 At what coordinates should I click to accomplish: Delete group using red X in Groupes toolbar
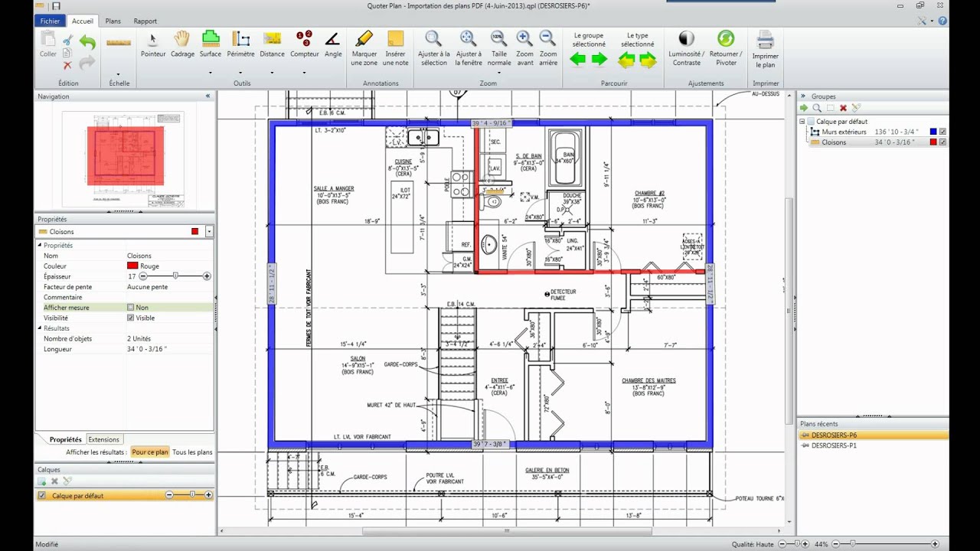843,108
